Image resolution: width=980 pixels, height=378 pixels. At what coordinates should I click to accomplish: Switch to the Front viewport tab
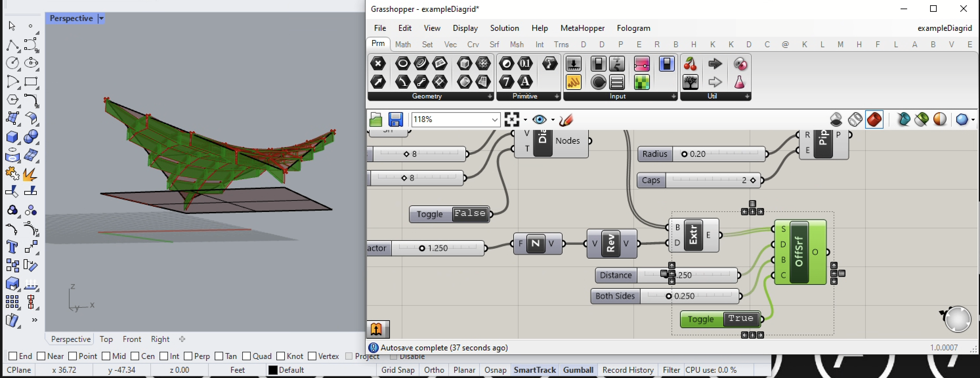[x=132, y=339]
